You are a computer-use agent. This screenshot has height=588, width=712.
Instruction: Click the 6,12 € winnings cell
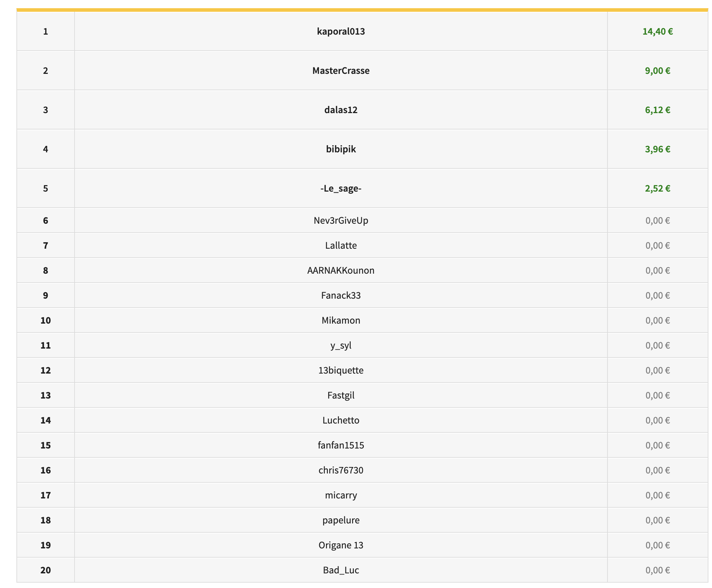click(657, 110)
